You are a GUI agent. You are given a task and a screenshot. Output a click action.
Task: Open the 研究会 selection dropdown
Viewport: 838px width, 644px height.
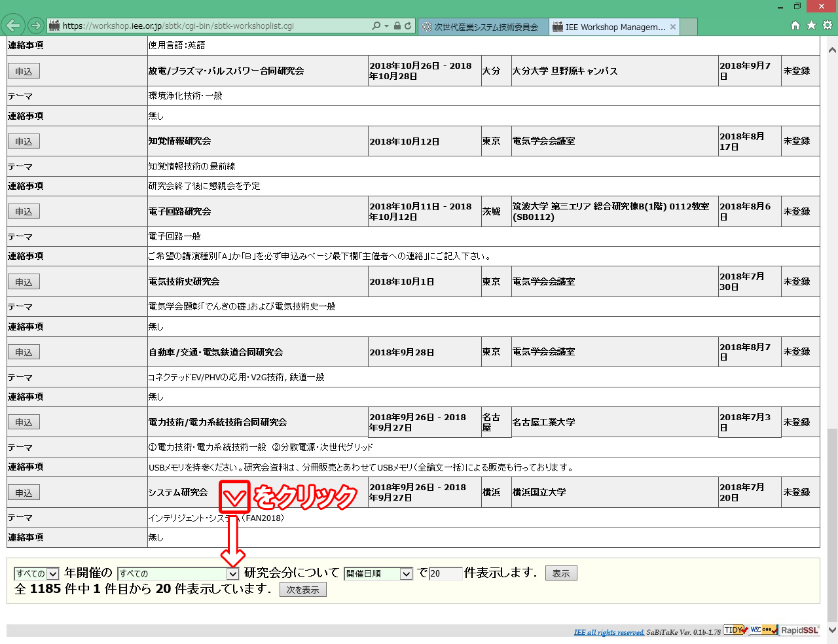[177, 574]
